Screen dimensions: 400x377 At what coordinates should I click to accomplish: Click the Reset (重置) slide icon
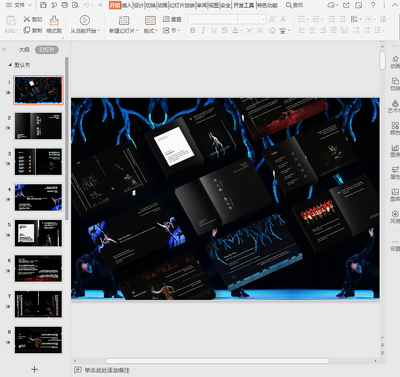point(166,19)
